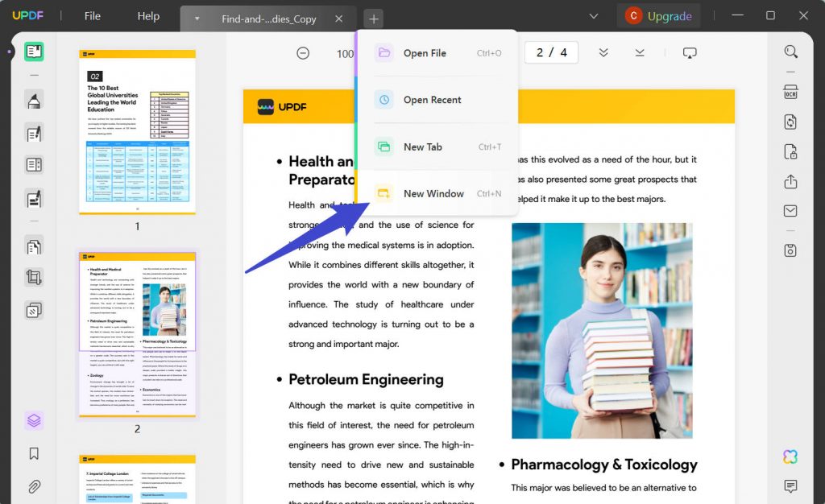825x504 pixels.
Task: Open the Organize Pages tool
Action: click(33, 246)
